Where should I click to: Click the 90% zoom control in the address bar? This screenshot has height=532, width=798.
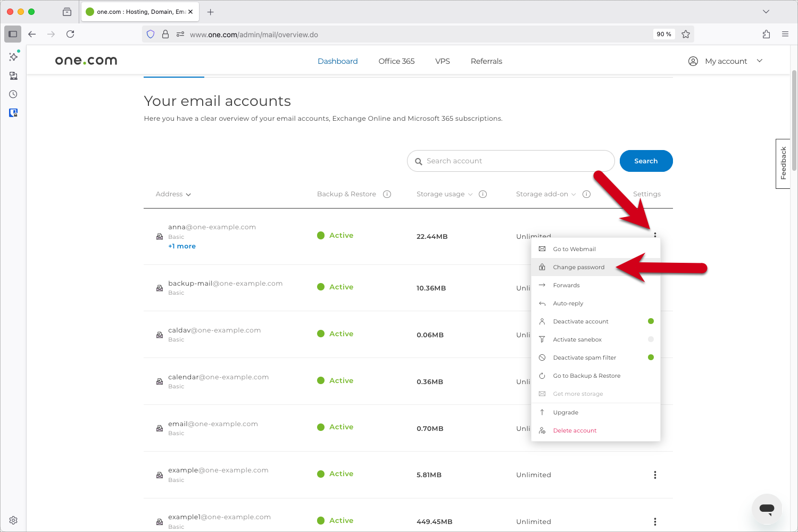click(x=663, y=34)
